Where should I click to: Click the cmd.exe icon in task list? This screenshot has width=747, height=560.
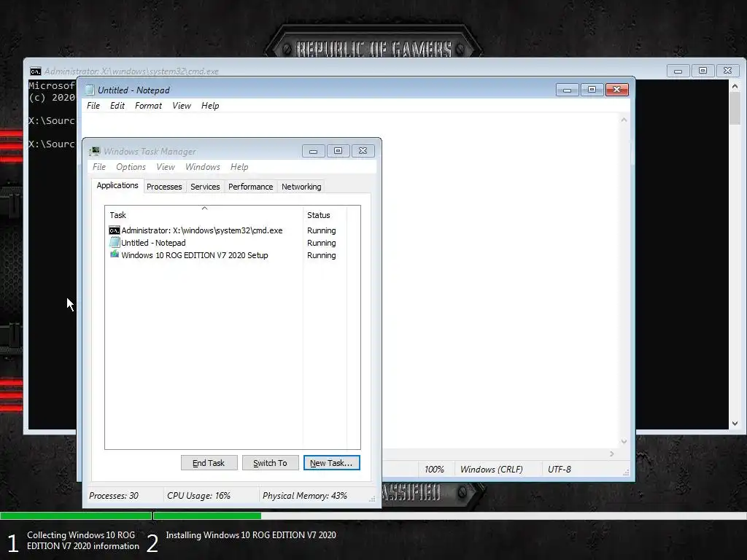(115, 230)
